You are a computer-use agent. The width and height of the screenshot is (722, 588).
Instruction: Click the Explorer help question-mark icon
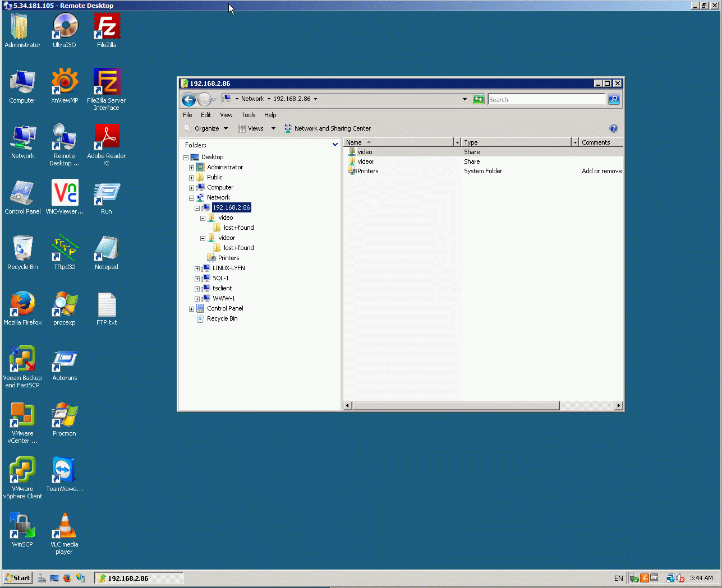614,128
